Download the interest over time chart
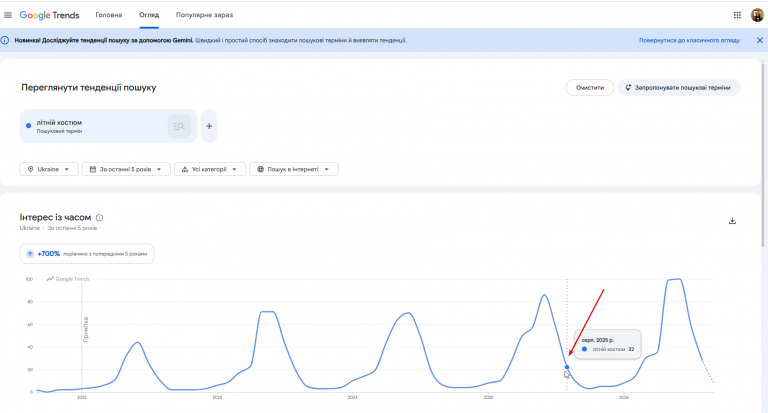Viewport: 768px width, 413px height. (732, 221)
